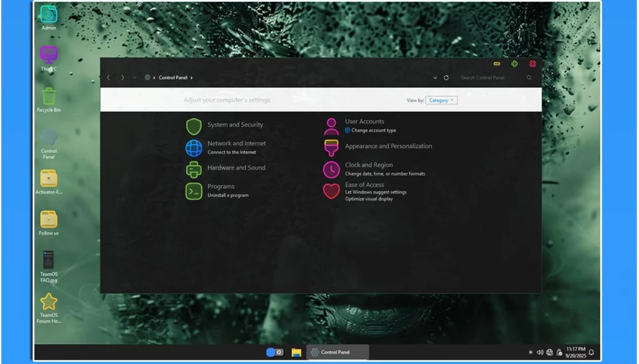Open the Clock and Region clock icon

[x=331, y=170]
